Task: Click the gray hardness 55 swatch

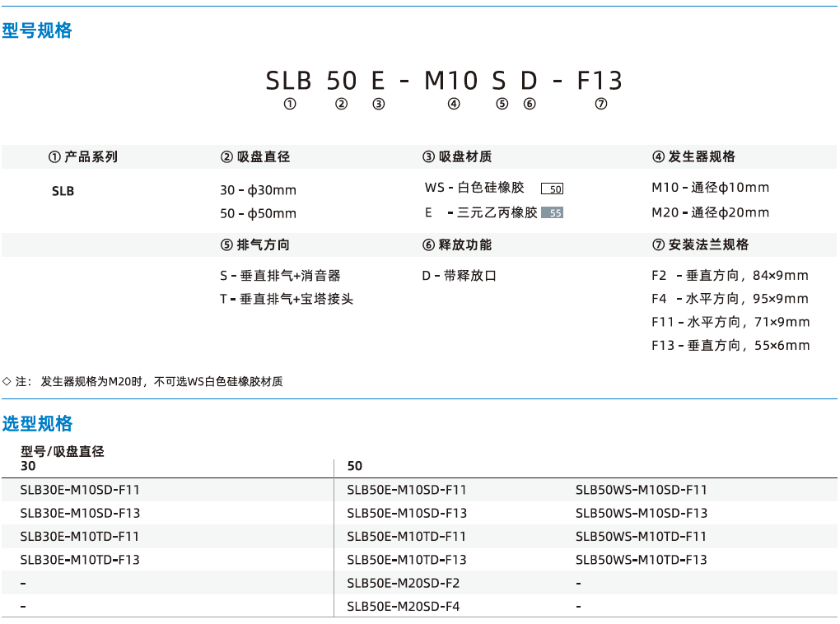Action: pos(553,212)
